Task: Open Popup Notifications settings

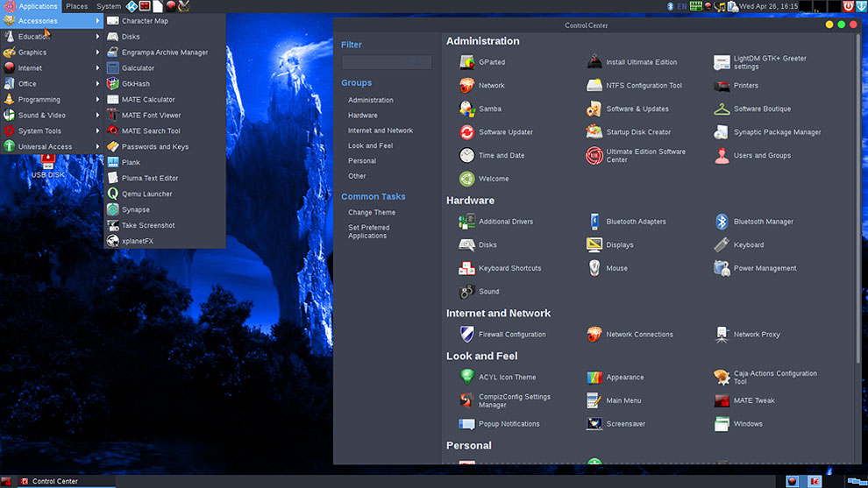Action: pyautogui.click(x=500, y=423)
